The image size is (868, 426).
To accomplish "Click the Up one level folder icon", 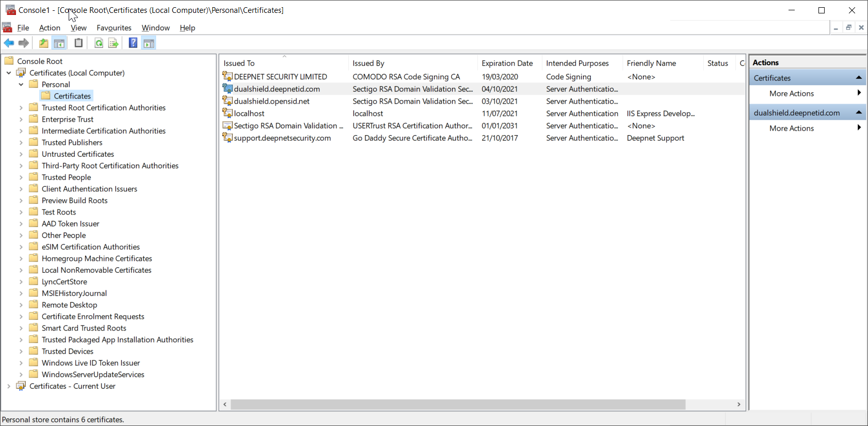I will tap(44, 43).
